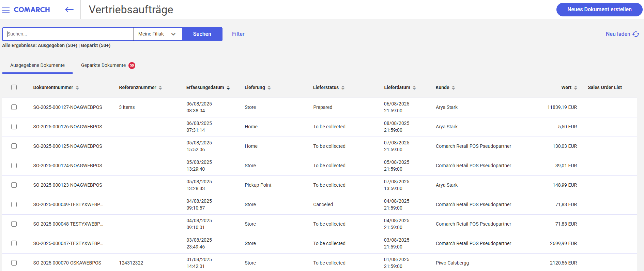Click the Vertriebsaufträge page title
The height and width of the screenshot is (271, 644).
pos(131,10)
